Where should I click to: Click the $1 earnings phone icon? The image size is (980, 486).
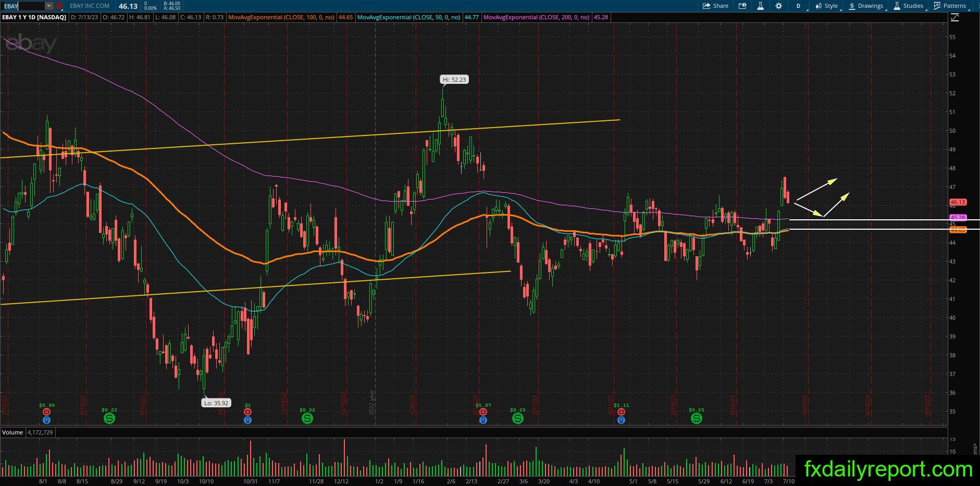click(x=247, y=412)
